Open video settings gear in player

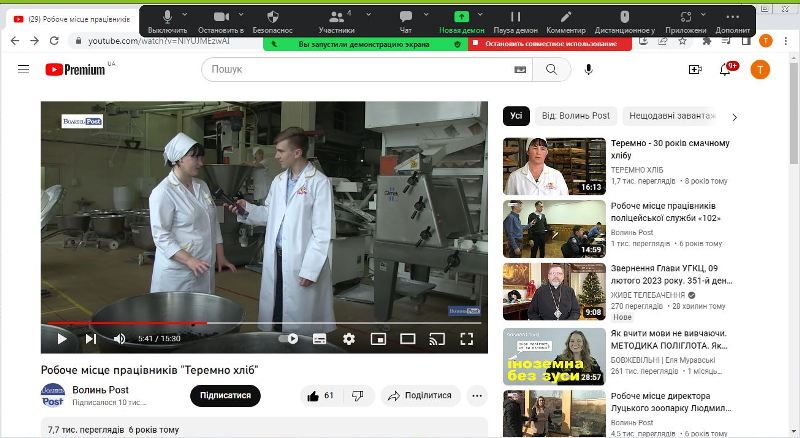coord(349,339)
